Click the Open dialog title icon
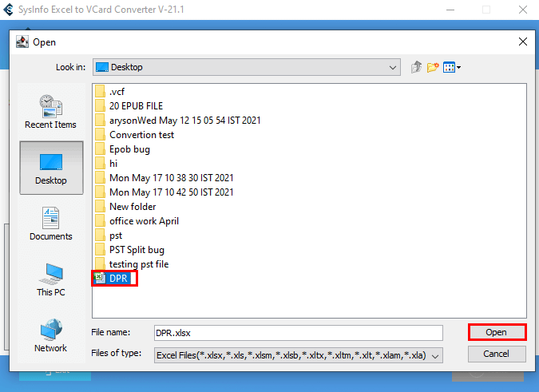Image resolution: width=539 pixels, height=392 pixels. [22, 42]
